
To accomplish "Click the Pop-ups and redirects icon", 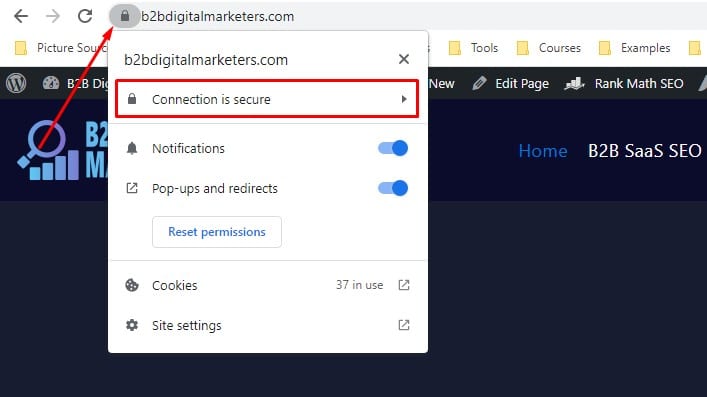I will pyautogui.click(x=132, y=188).
